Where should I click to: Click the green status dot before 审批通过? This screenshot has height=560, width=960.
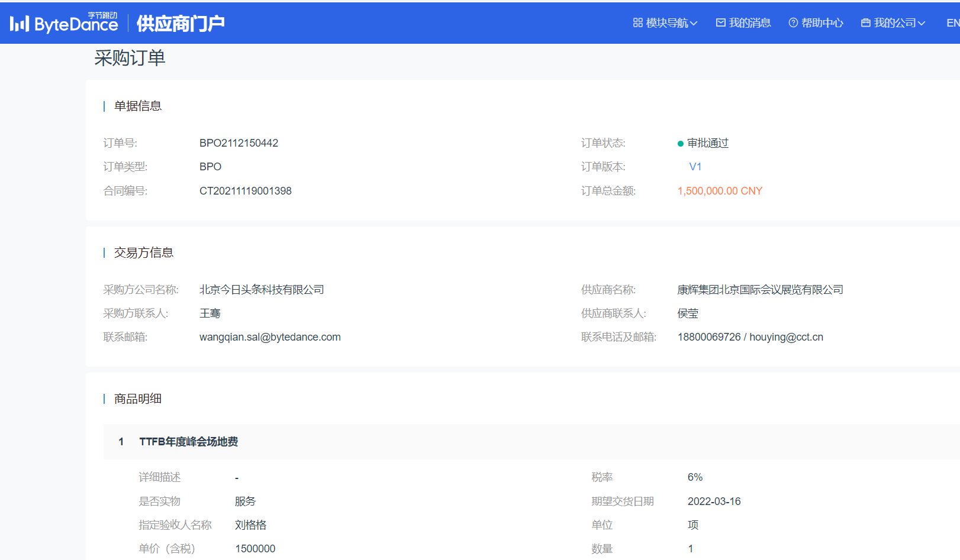[x=681, y=144]
